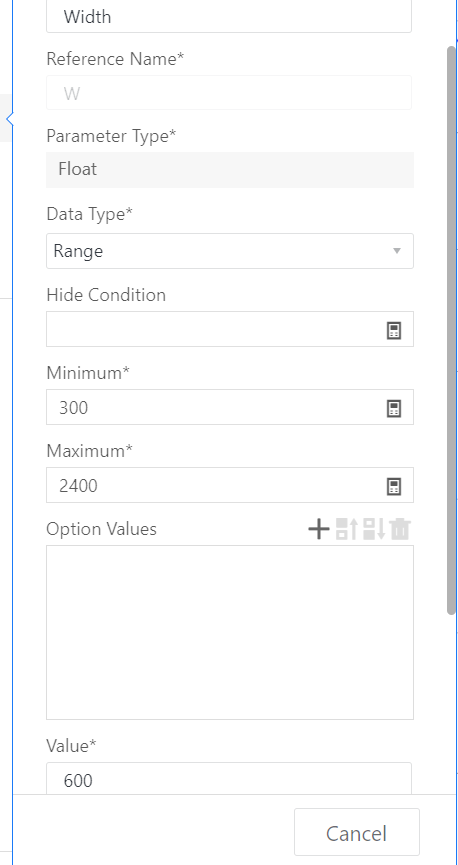This screenshot has width=458, height=865.
Task: Add a new option value with plus icon
Action: click(x=318, y=529)
